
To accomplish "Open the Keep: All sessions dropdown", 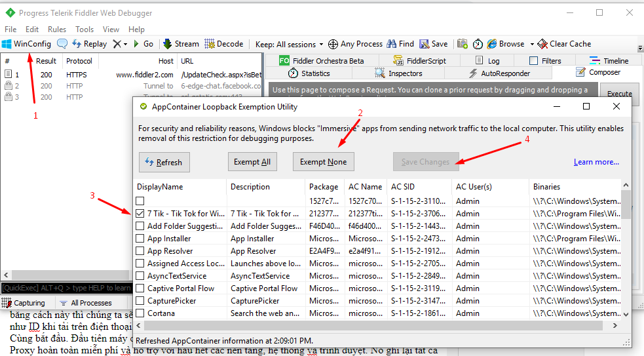I will [289, 45].
